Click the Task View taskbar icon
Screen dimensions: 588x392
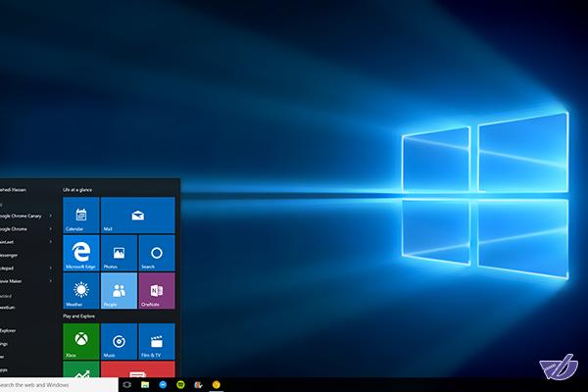click(x=126, y=385)
